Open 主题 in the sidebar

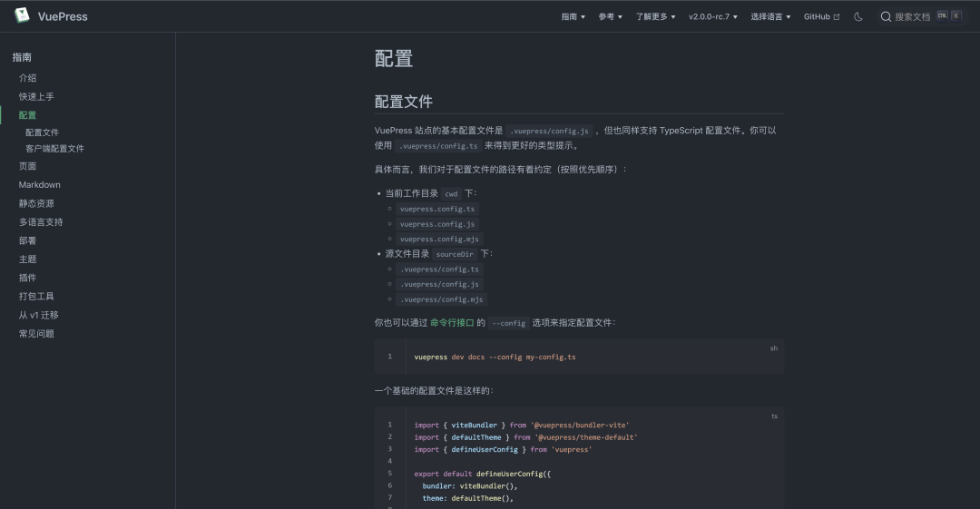tap(27, 259)
